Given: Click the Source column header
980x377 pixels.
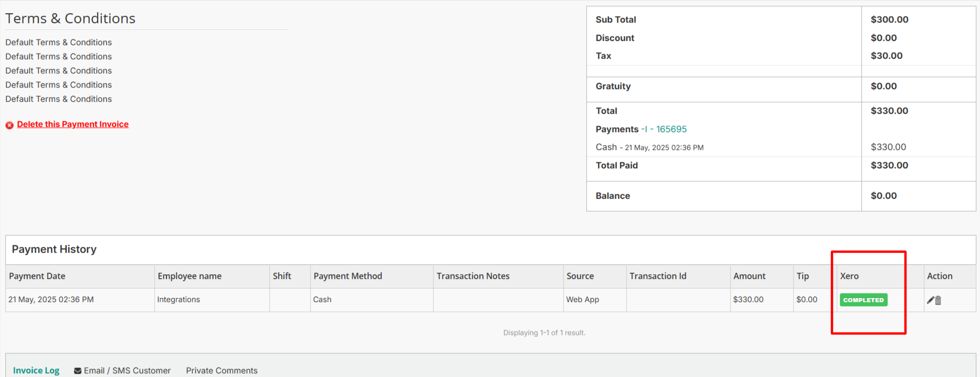Looking at the screenshot, I should pyautogui.click(x=580, y=276).
